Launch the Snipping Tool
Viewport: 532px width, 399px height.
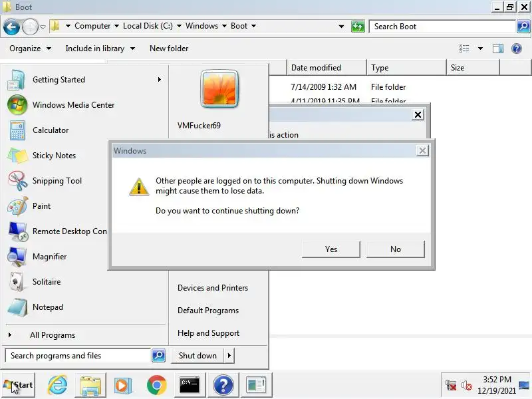point(57,181)
